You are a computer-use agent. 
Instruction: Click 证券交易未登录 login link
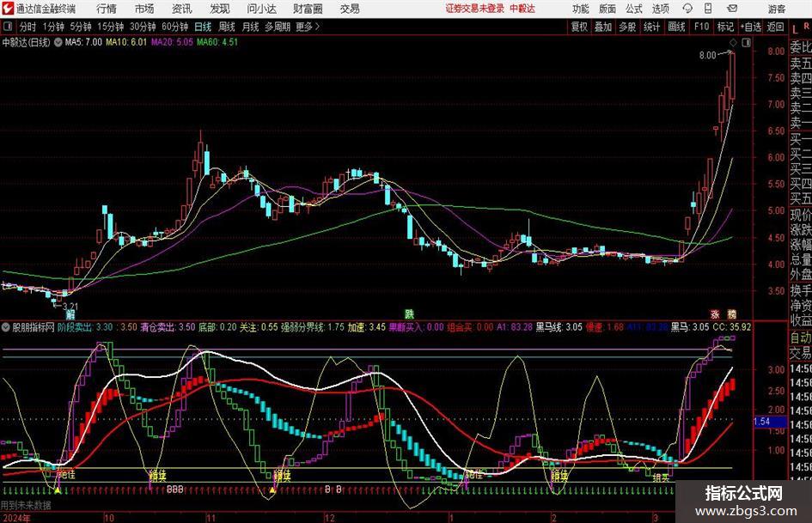(474, 9)
